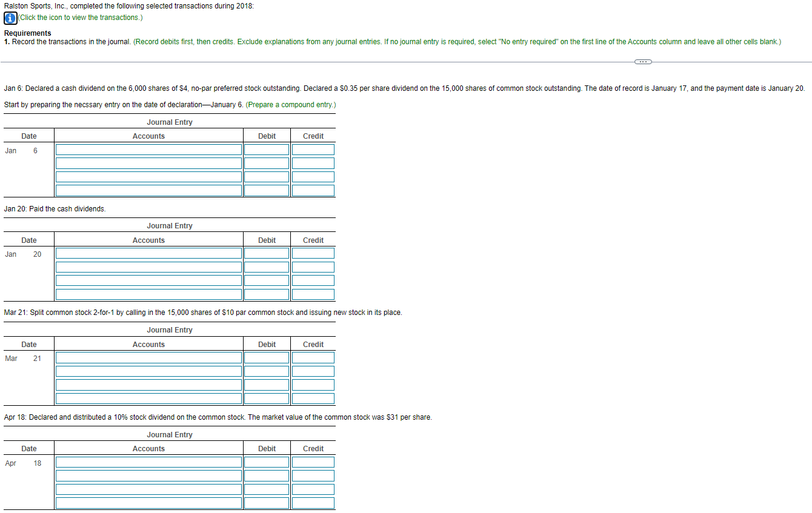The image size is (812, 513).
Task: Select the Apr 18 entry first-row Debit field
Action: (x=267, y=462)
